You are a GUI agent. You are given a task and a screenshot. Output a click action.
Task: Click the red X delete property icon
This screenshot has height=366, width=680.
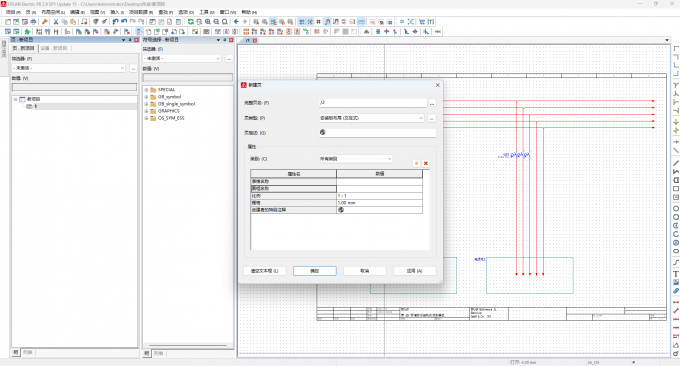[426, 163]
